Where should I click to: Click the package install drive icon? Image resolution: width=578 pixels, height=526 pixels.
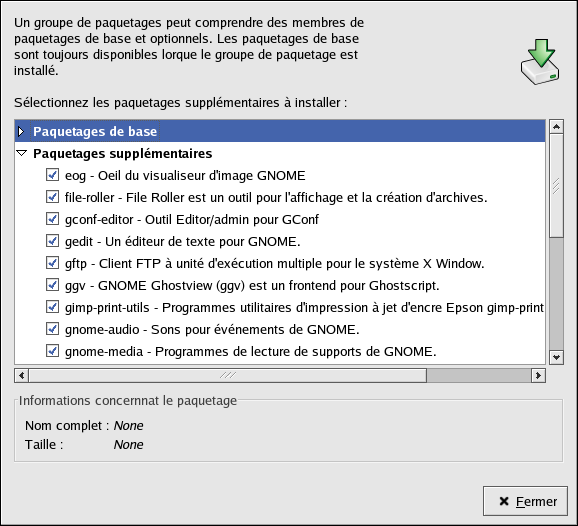540,62
